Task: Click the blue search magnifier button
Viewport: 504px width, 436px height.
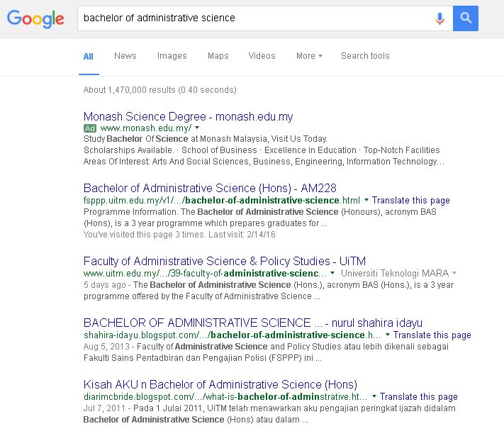Action: pos(466,18)
